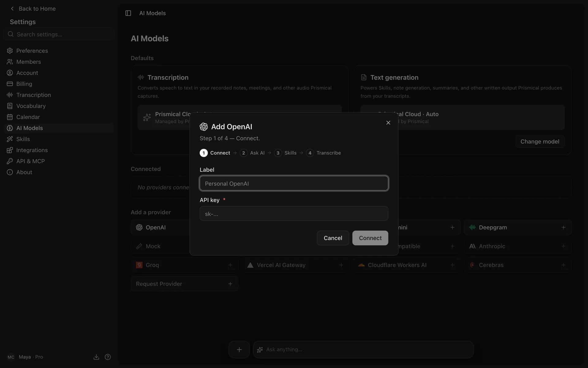Image resolution: width=588 pixels, height=368 pixels.
Task: Open Calendar settings
Action: pyautogui.click(x=59, y=117)
